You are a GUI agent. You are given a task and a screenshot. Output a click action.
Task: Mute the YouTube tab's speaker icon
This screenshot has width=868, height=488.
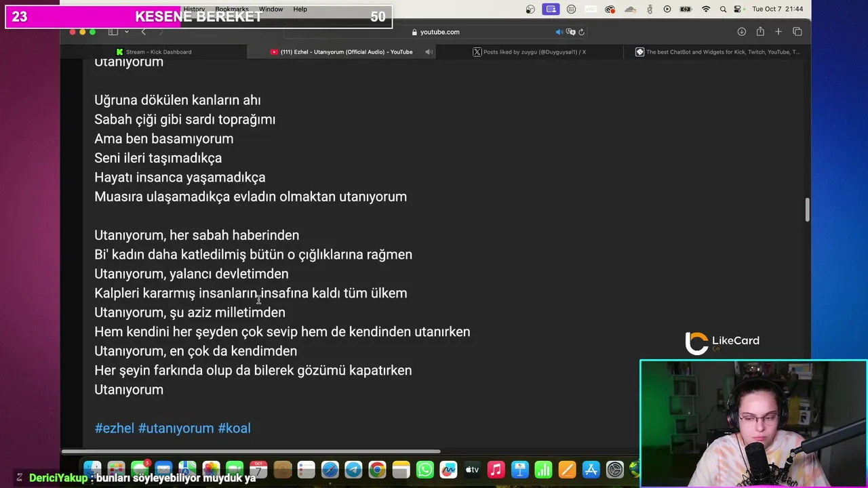(429, 52)
